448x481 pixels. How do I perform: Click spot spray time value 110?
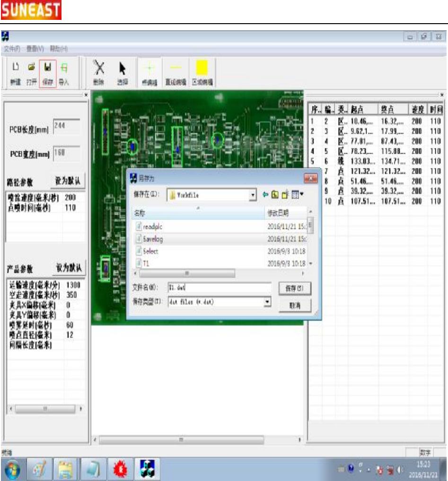tap(70, 208)
